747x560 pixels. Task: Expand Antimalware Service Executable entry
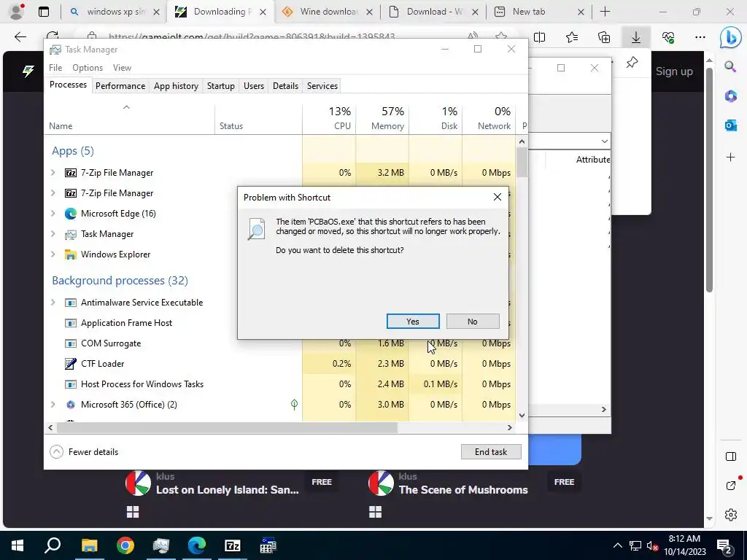53,303
